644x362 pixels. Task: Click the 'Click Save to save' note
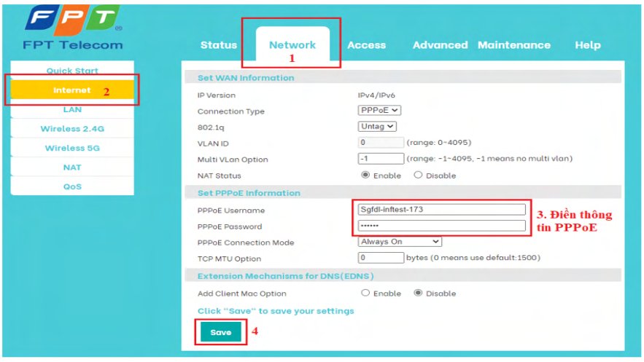tap(276, 311)
